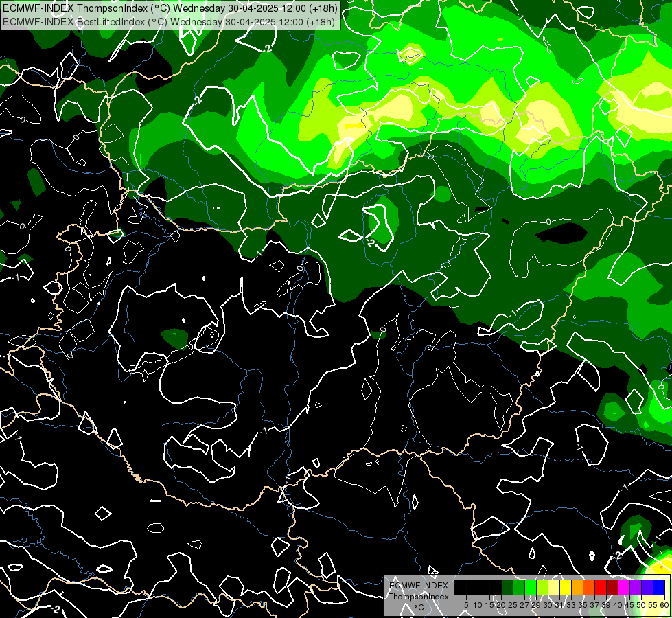
Task: Select the purple 45–50 legend swatch
Action: click(636, 587)
